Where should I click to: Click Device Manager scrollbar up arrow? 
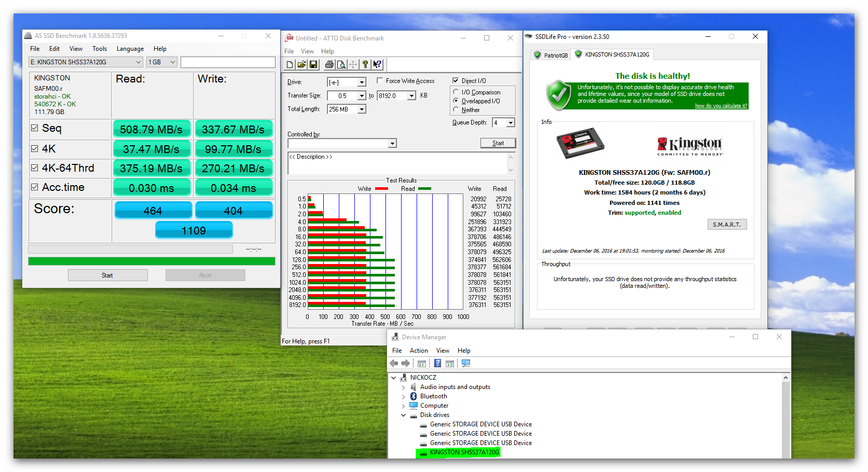(x=786, y=378)
